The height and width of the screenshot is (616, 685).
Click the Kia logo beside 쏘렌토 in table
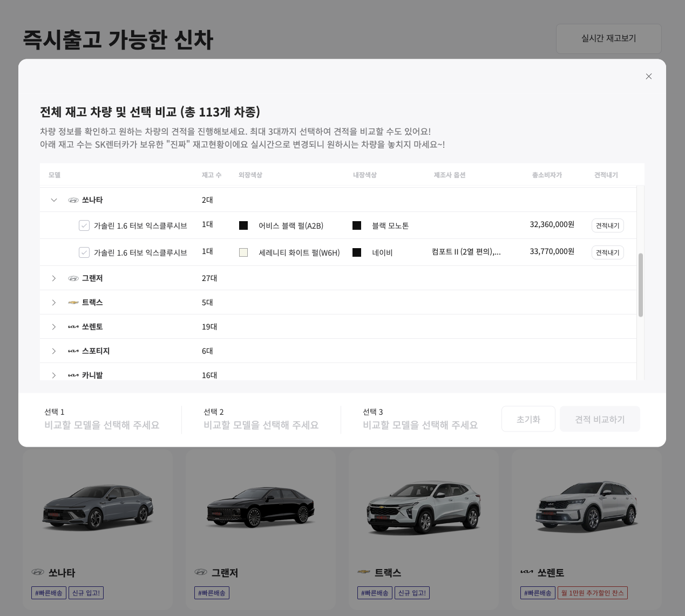pyautogui.click(x=73, y=327)
